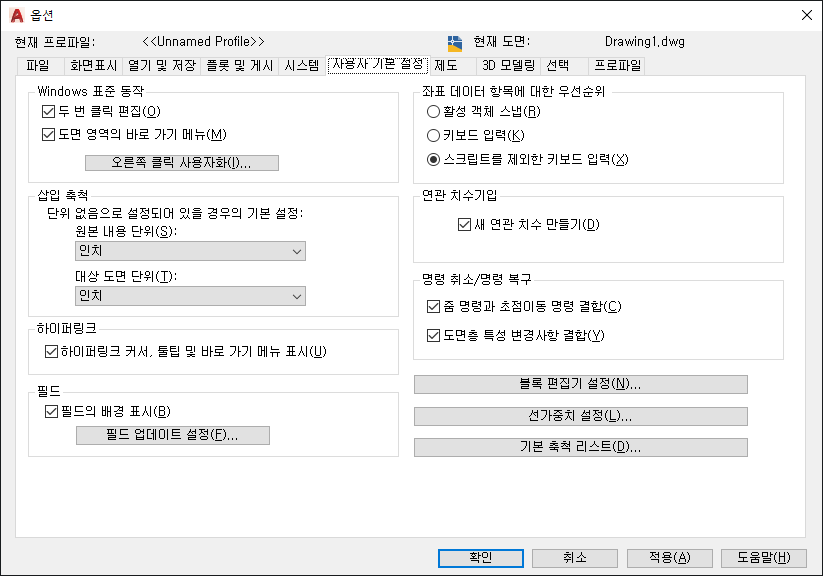Click the AutoCAD logo icon in title bar
The height and width of the screenshot is (576, 823).
[x=16, y=15]
